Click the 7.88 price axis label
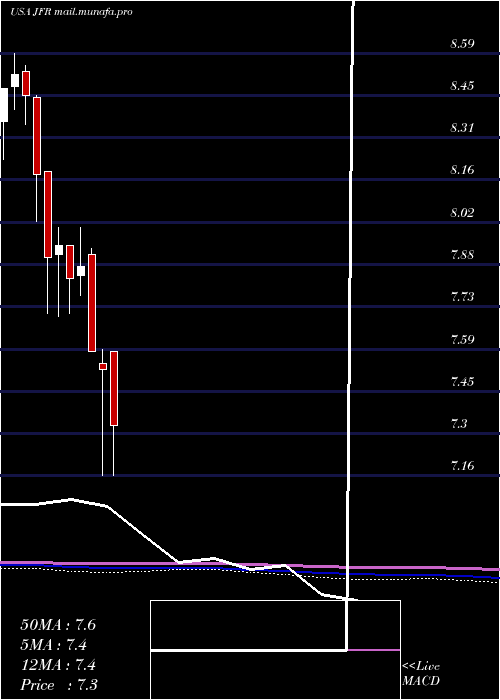Viewport: 500px width, 700px height. [x=462, y=255]
